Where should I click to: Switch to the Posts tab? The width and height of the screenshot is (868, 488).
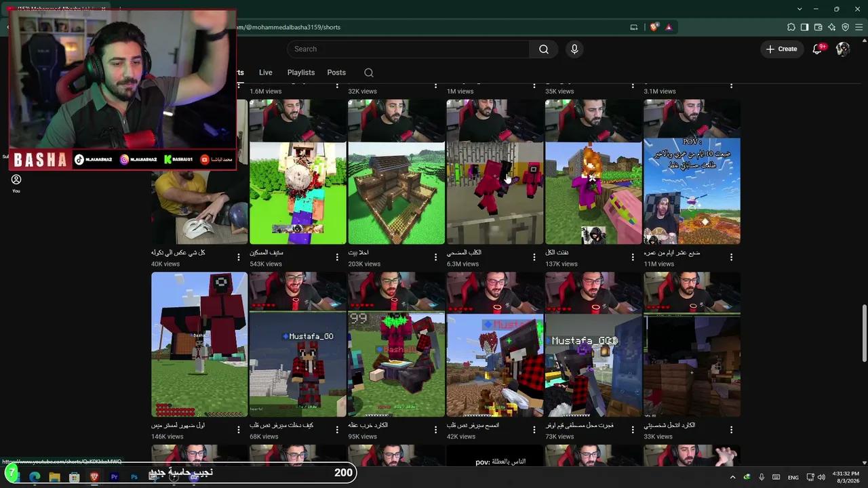[336, 73]
